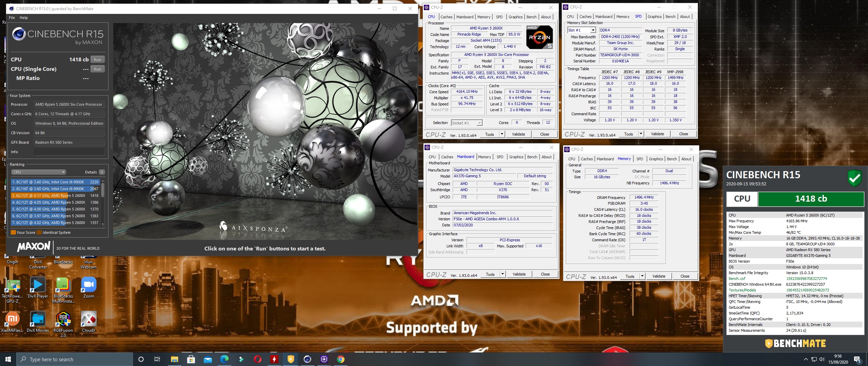Switch to Cinebench via its taskbar icon
The height and width of the screenshot is (366, 868).
(307, 359)
